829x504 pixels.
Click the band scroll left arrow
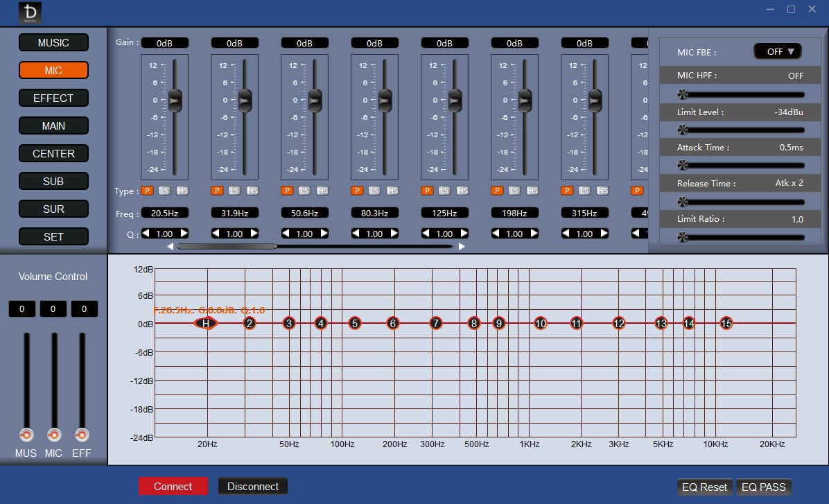point(171,246)
